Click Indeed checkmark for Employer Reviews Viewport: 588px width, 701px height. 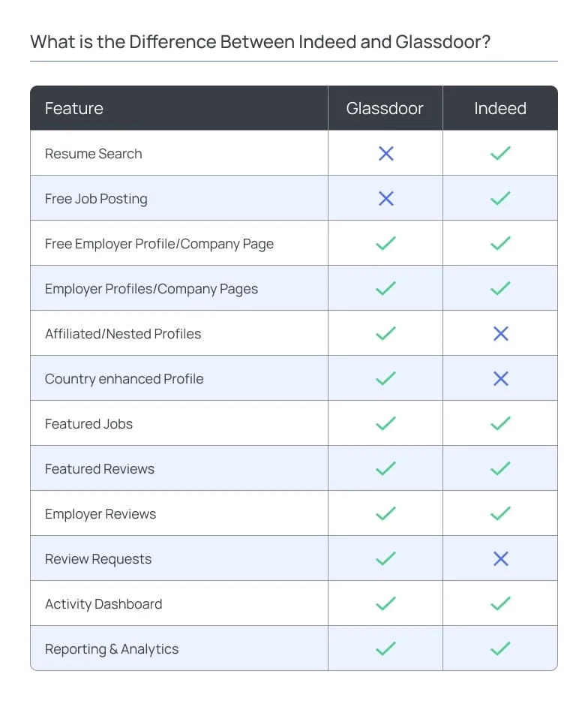tap(500, 513)
